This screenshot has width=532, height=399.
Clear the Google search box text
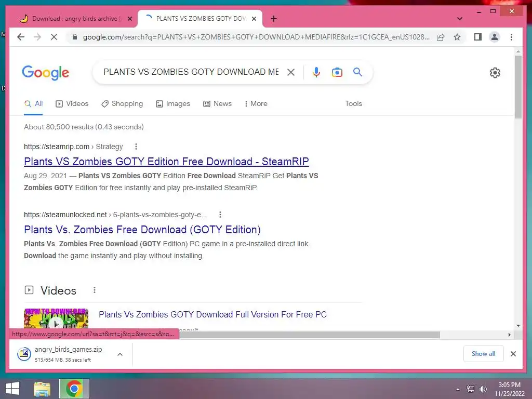click(291, 72)
